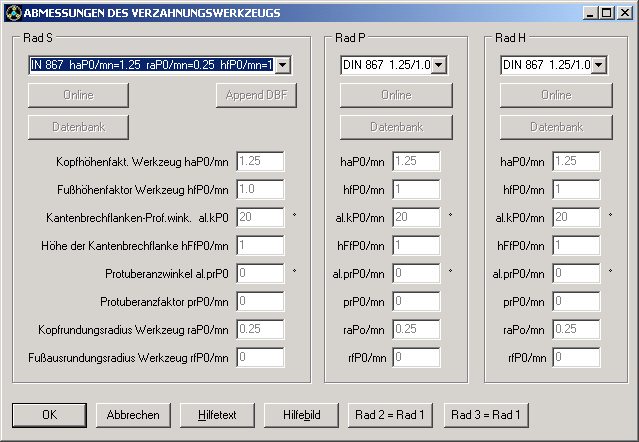Close the Abmessungen des Verzahnungswerkzeugs dialog
The height and width of the screenshot is (442, 639).
click(x=624, y=12)
